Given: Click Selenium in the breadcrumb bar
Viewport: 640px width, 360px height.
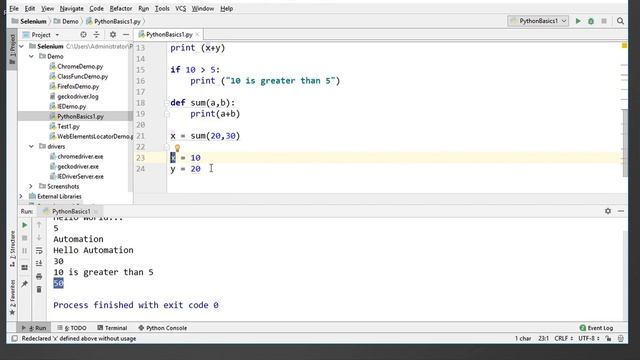Looking at the screenshot, I should (x=29, y=21).
